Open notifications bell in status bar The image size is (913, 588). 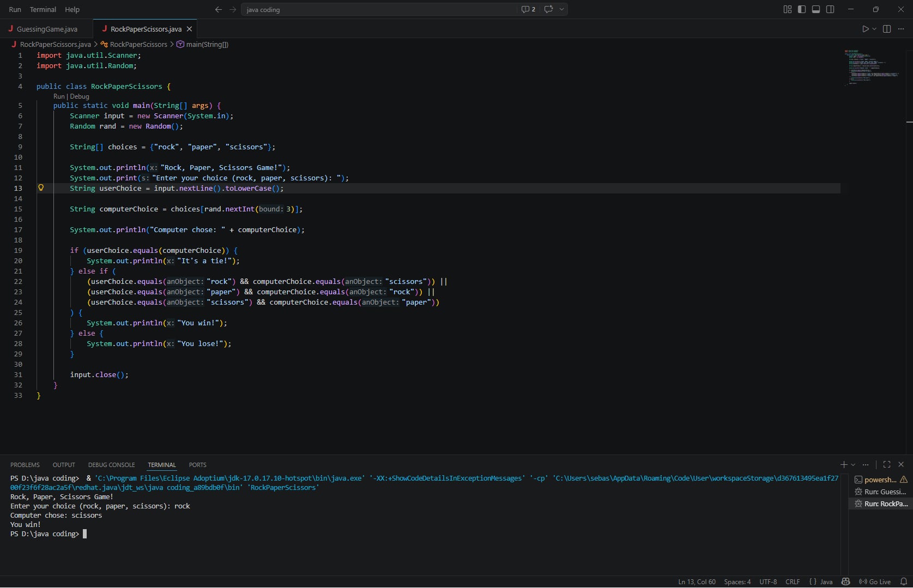[x=903, y=581]
